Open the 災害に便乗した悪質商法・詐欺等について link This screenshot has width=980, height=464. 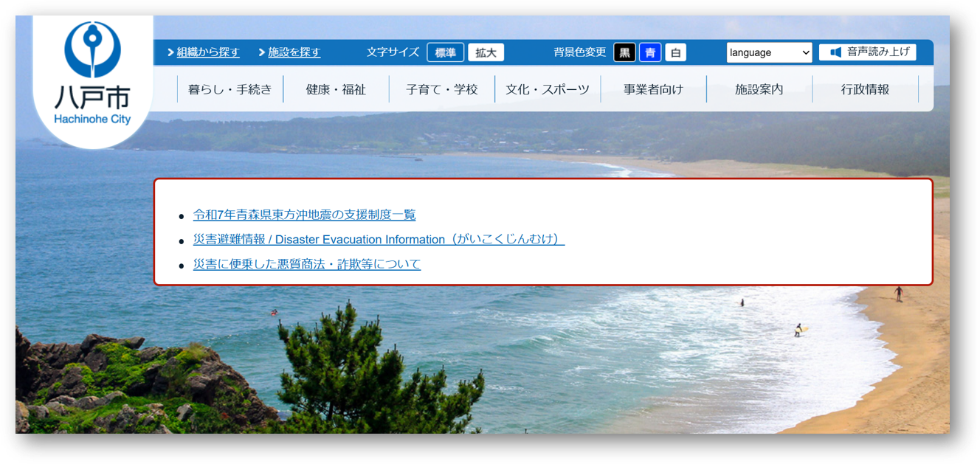click(307, 264)
